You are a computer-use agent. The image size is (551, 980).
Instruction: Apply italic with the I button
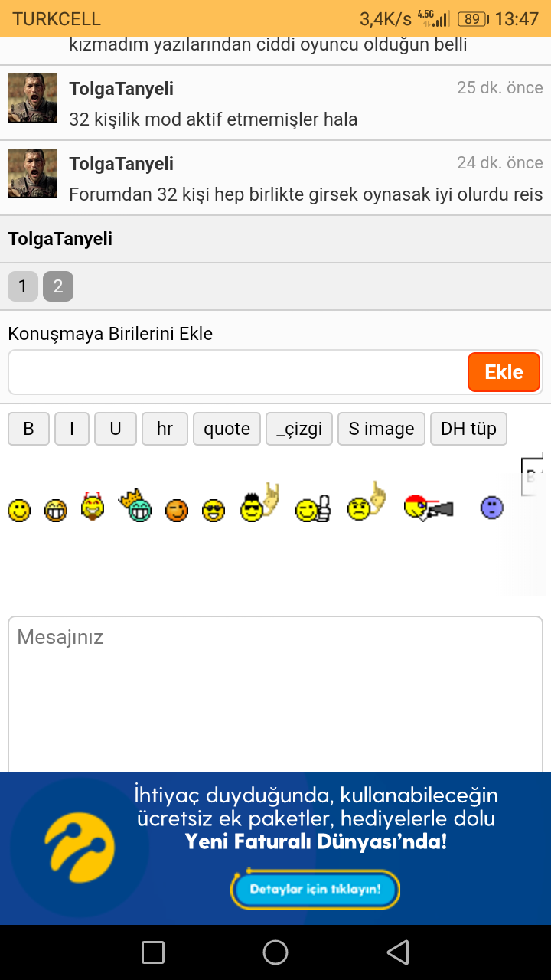(x=72, y=429)
